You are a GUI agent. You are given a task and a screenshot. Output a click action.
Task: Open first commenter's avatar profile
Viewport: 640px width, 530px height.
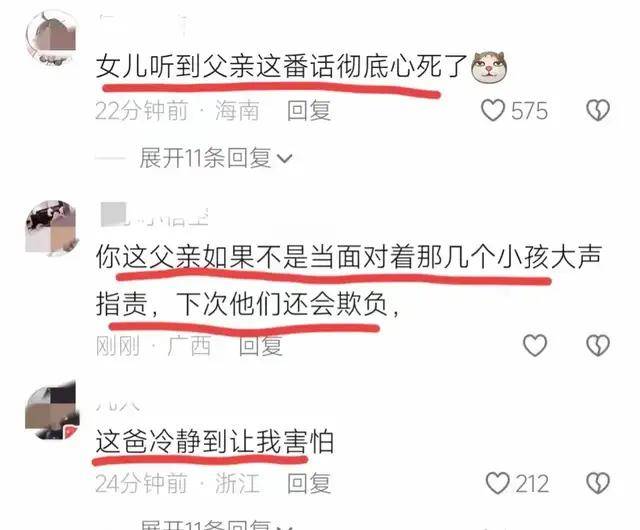click(51, 38)
